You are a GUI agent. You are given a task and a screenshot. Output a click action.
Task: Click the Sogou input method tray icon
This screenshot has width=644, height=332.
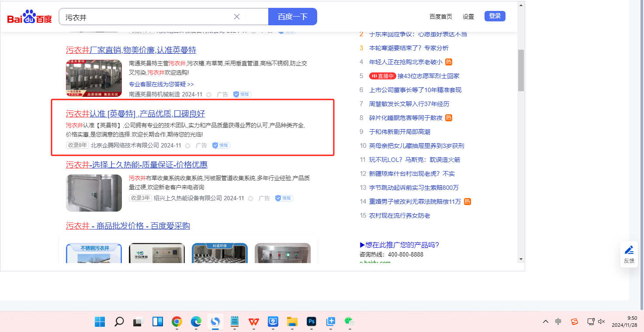(x=575, y=322)
